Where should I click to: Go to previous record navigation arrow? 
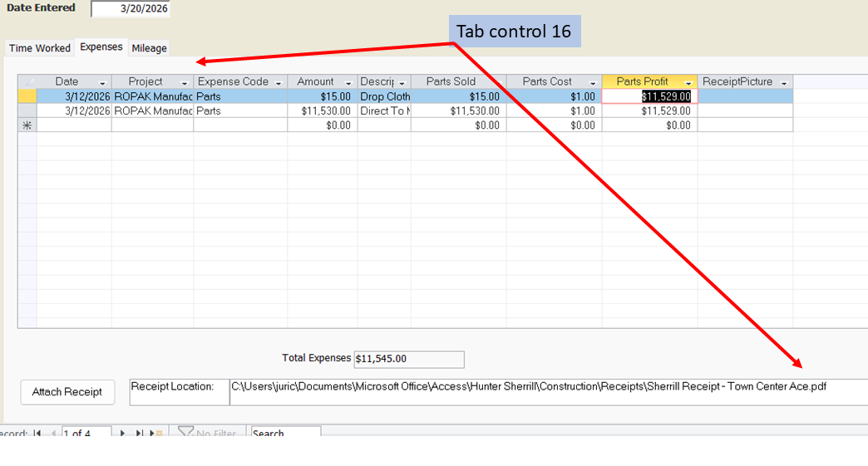coord(54,433)
